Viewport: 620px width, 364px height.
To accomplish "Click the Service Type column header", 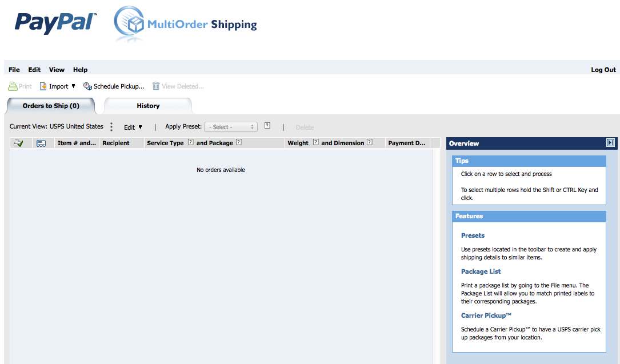I will (165, 143).
